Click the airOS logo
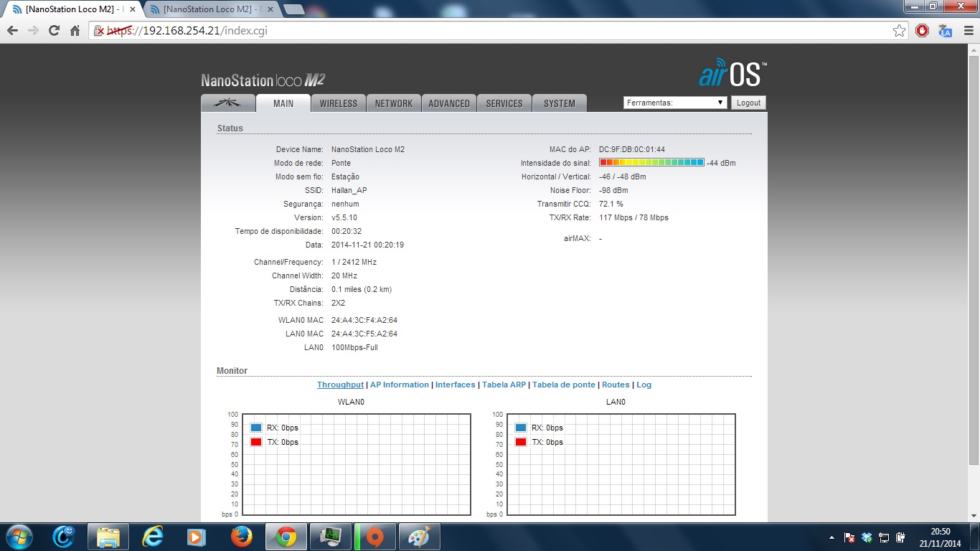980x551 pixels. point(732,73)
